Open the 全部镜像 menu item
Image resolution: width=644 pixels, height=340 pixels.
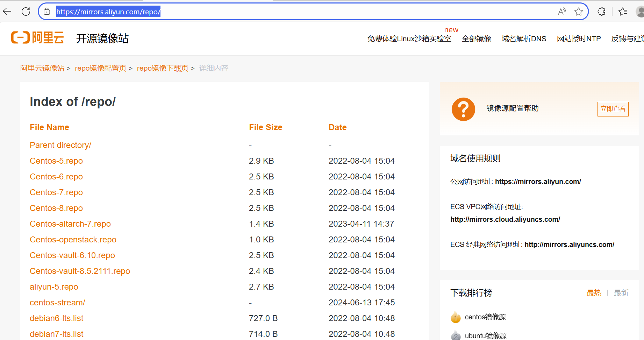(477, 39)
